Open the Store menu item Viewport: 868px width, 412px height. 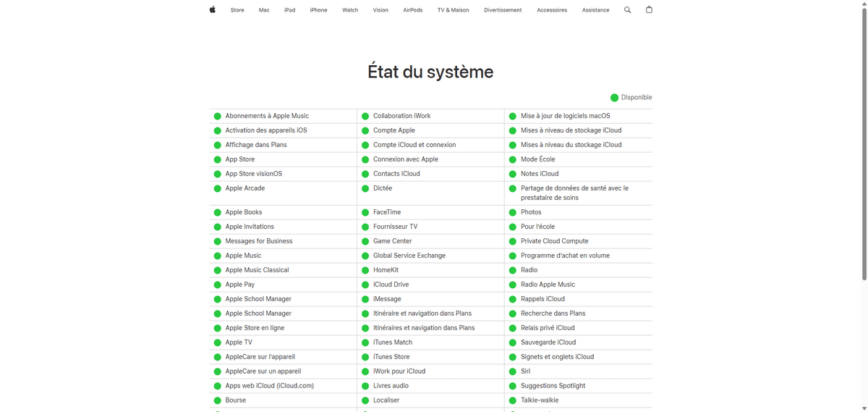(237, 10)
